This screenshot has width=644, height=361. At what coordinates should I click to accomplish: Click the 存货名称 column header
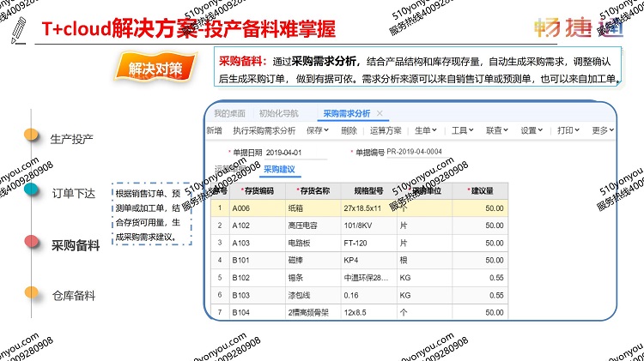[x=314, y=190]
